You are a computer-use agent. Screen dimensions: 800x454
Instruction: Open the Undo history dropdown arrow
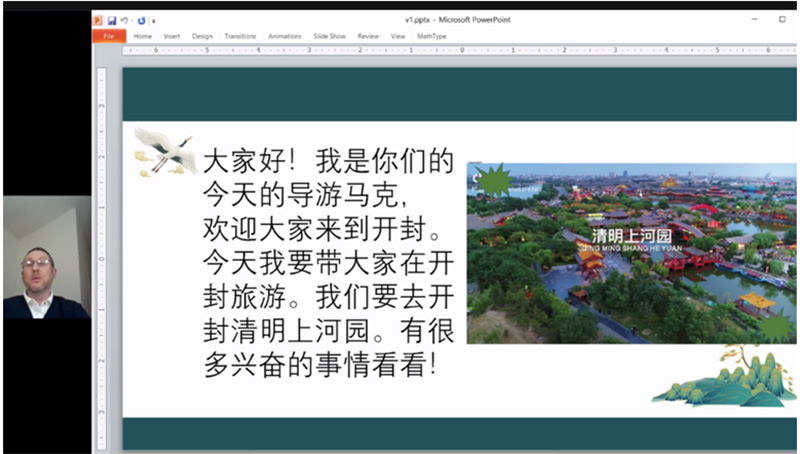pos(131,20)
